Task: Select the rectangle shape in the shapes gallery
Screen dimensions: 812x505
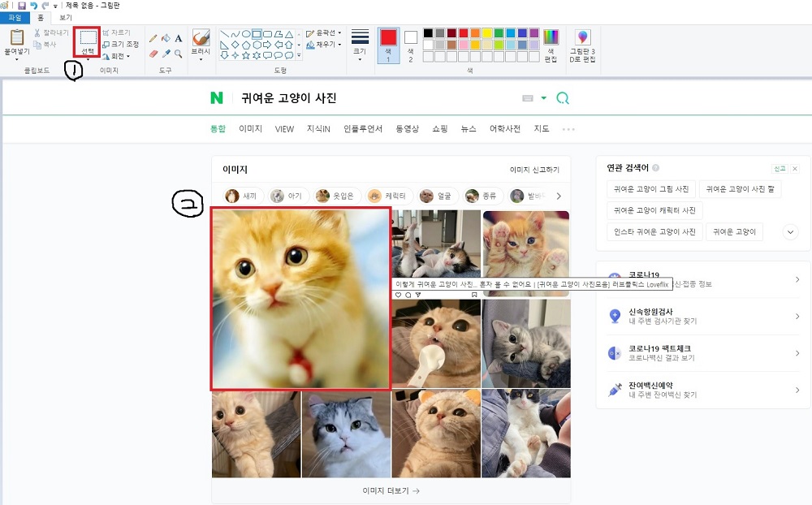Action: click(x=257, y=34)
